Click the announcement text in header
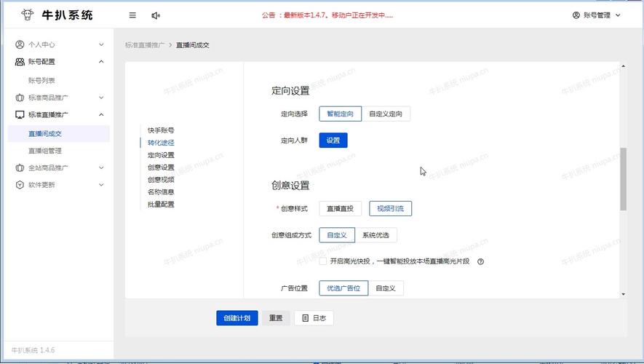The height and width of the screenshot is (364, 644). pyautogui.click(x=327, y=15)
